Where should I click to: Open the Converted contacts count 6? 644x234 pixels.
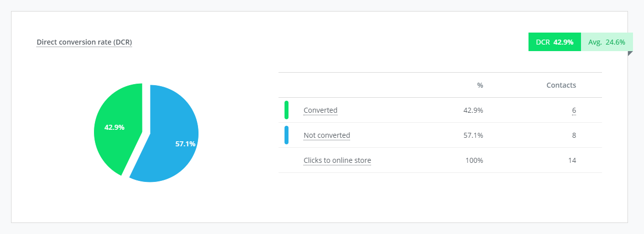(574, 110)
